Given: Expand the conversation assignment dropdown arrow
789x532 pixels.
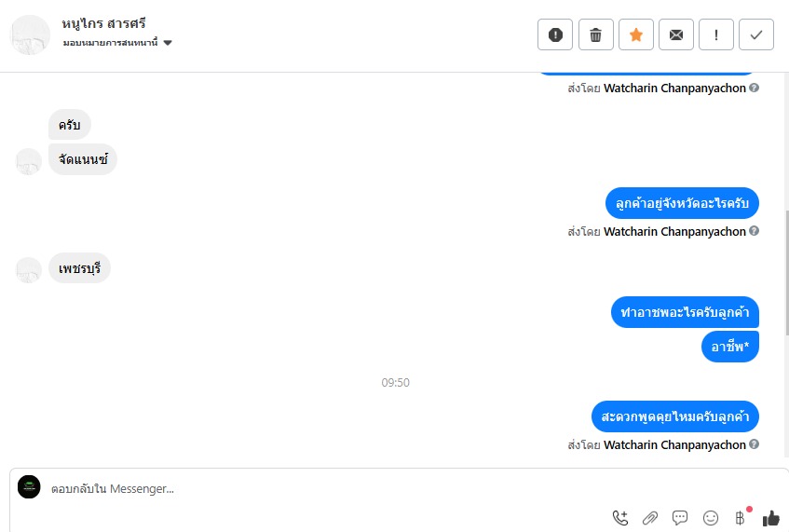Looking at the screenshot, I should [x=168, y=43].
